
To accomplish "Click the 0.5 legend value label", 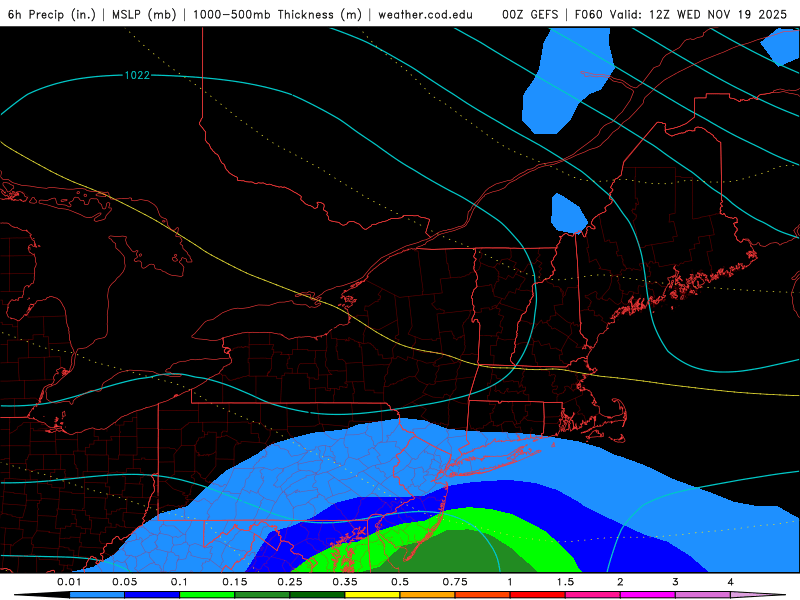I will click(400, 582).
